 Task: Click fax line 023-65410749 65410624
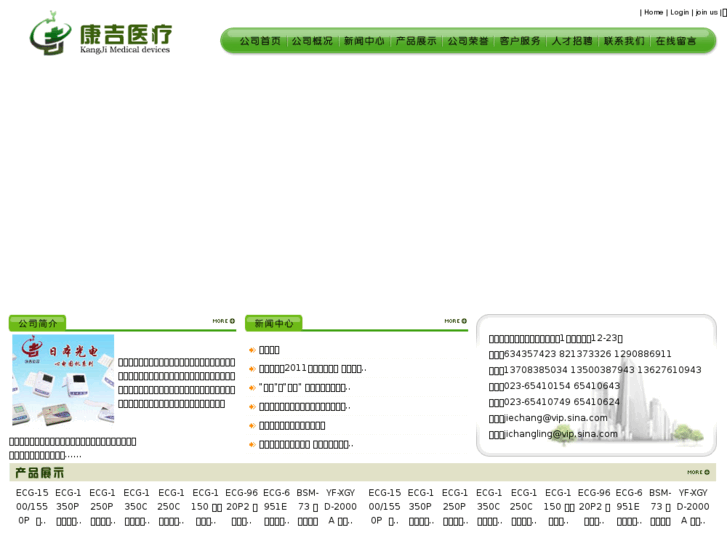click(x=554, y=402)
